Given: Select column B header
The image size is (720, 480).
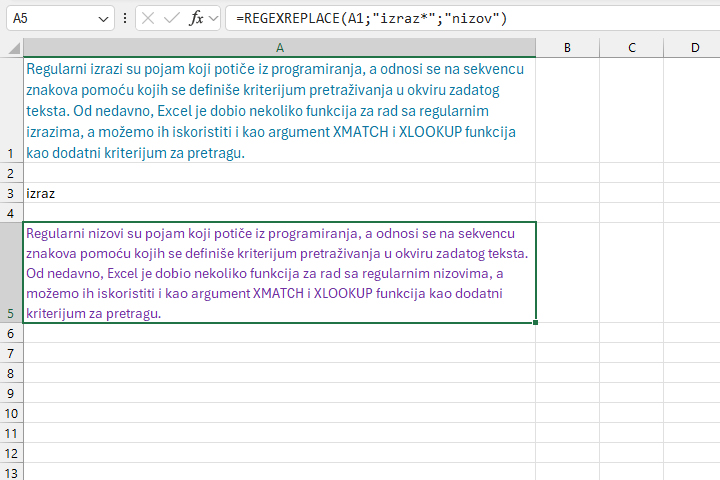Looking at the screenshot, I should point(567,48).
